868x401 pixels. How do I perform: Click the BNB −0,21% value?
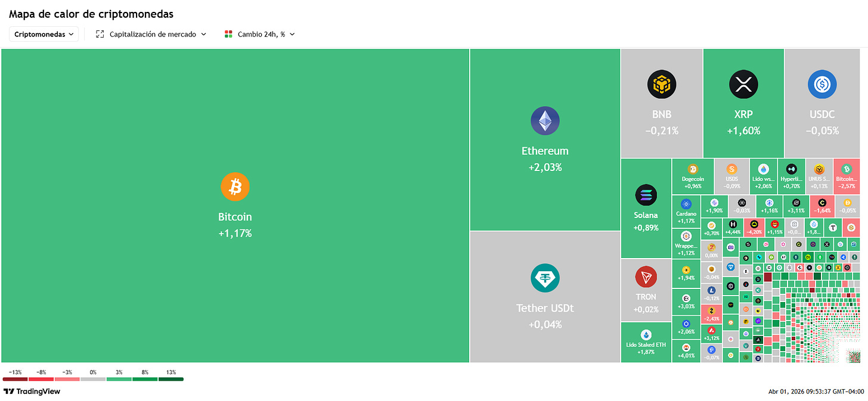click(x=662, y=130)
